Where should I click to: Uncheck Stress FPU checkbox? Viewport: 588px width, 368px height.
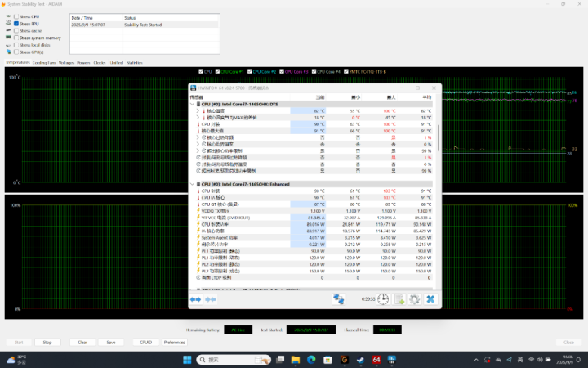[x=16, y=23]
